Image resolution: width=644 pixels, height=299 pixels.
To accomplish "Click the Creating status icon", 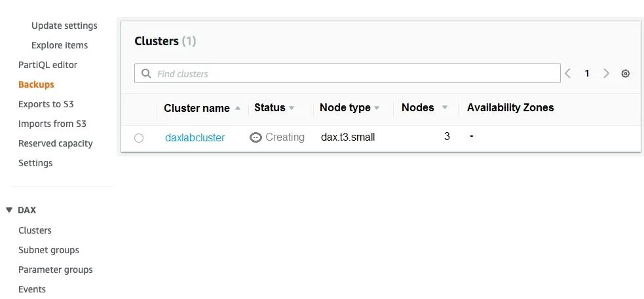I will click(x=256, y=137).
